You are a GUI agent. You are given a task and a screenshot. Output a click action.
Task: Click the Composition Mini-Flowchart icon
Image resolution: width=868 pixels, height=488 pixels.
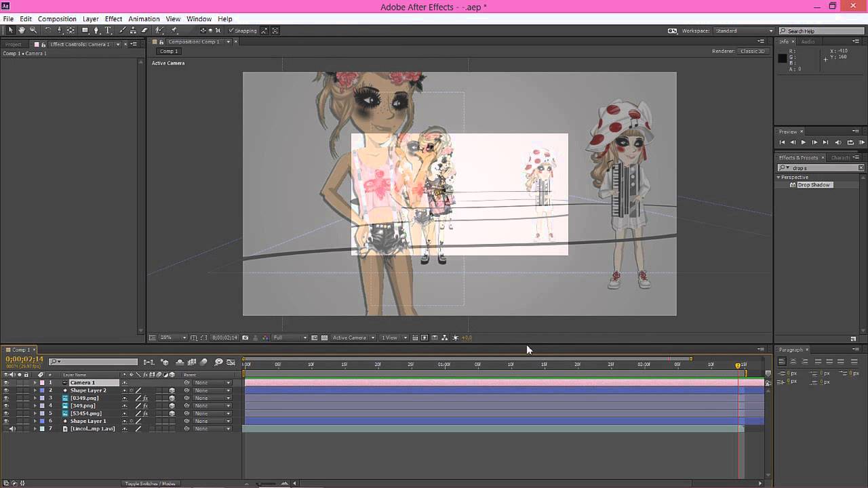[x=149, y=362]
